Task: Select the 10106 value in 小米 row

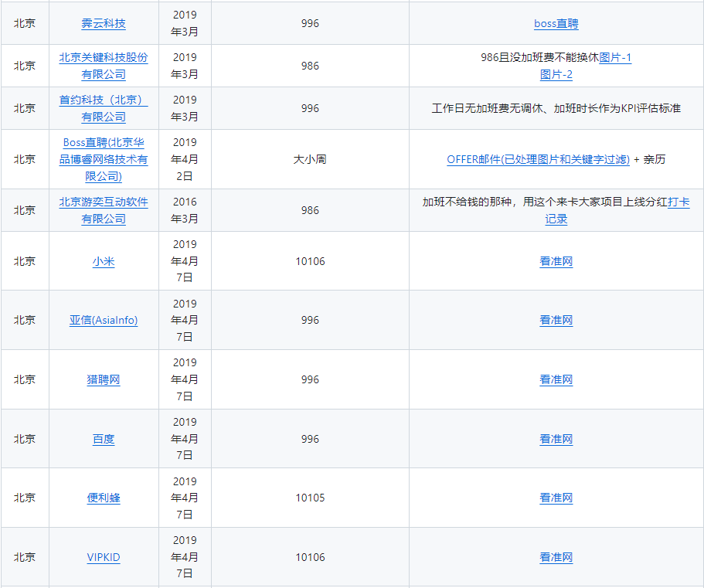Action: coord(310,261)
